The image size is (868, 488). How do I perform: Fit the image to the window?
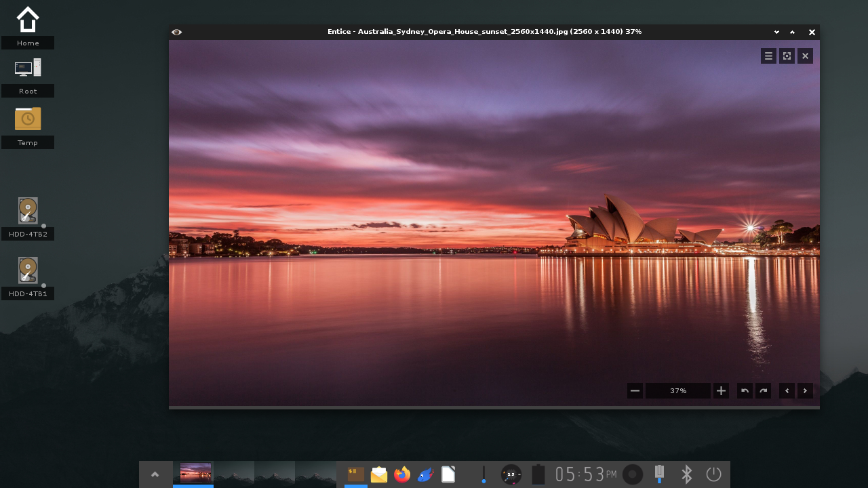[786, 56]
